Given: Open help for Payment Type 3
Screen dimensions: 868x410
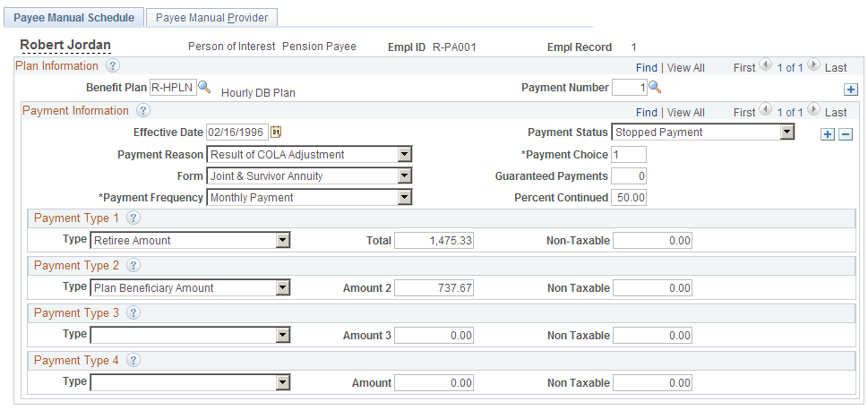Looking at the screenshot, I should 133,312.
